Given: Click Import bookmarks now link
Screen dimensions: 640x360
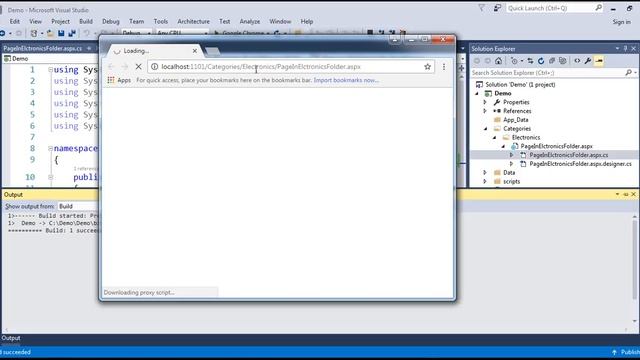Looking at the screenshot, I should pos(346,80).
